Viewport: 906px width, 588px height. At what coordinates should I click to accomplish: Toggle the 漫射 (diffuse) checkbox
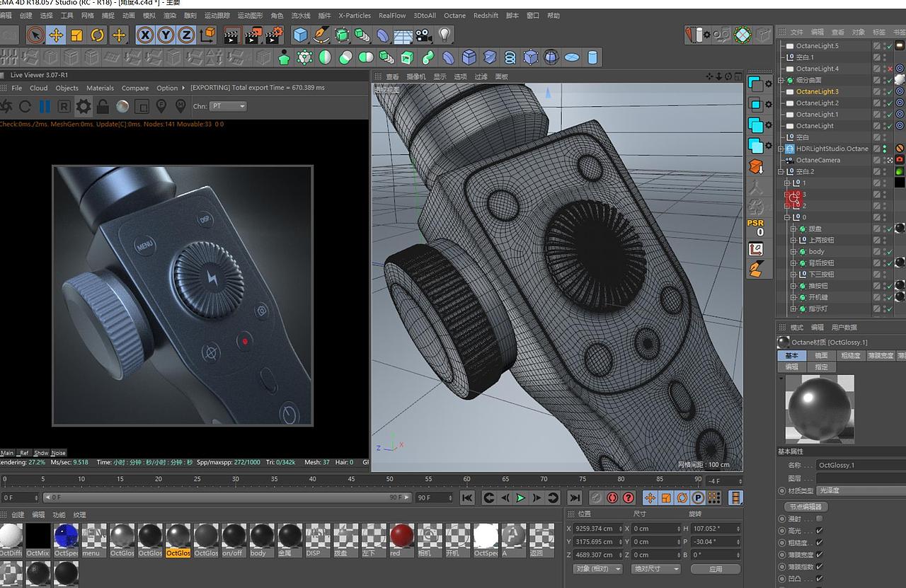(819, 519)
